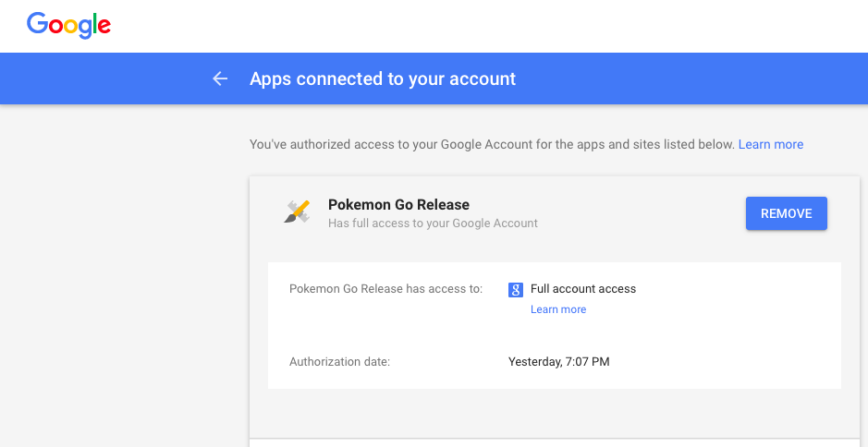The image size is (868, 447).
Task: Click the blue Google 'g' icon
Action: 516,289
